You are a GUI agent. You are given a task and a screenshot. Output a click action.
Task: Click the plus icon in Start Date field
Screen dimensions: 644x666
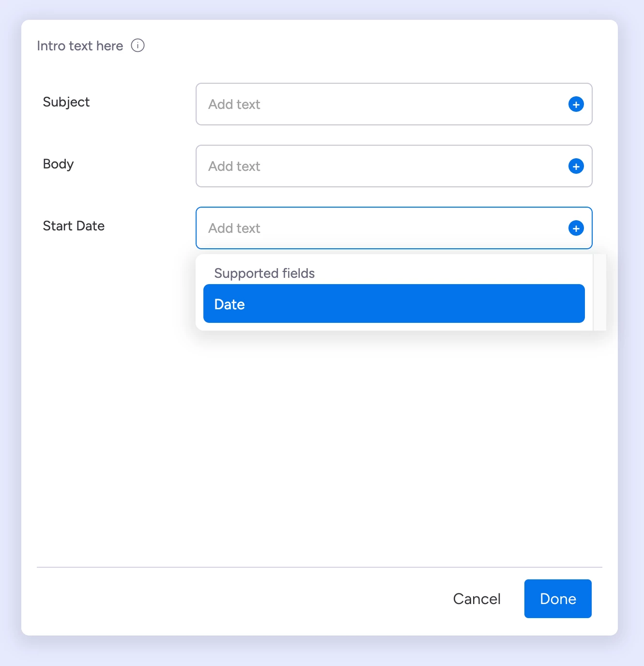point(576,228)
